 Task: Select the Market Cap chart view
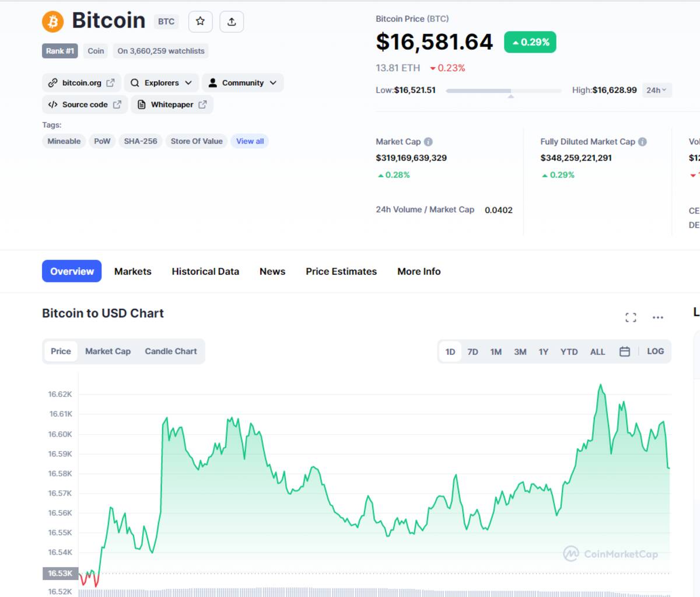(108, 351)
